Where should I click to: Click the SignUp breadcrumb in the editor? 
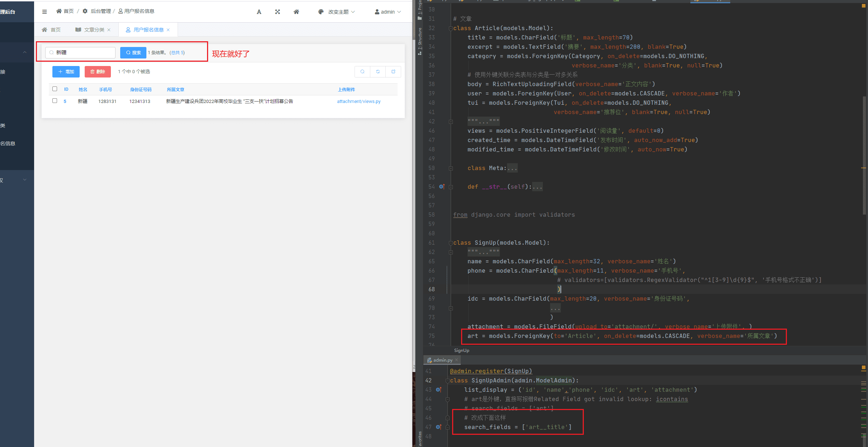pyautogui.click(x=461, y=350)
